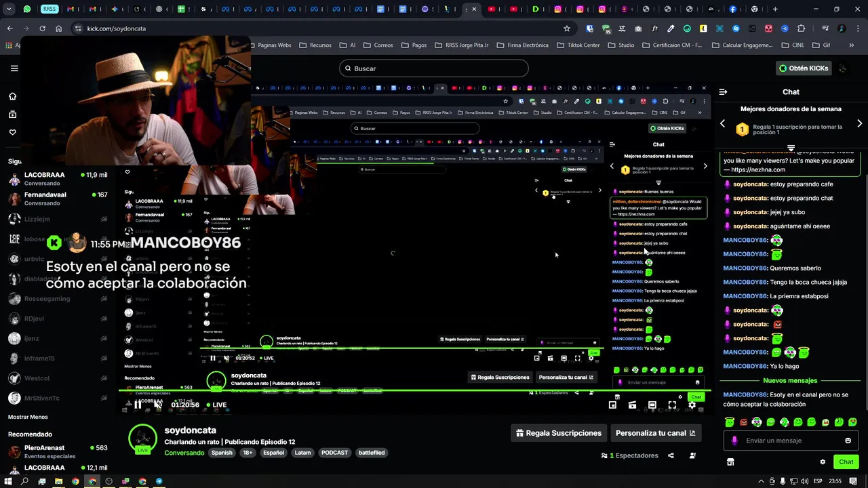Viewport: 868px width, 488px height.
Task: Open Tiktok Center bookmark folder
Action: coord(578,45)
